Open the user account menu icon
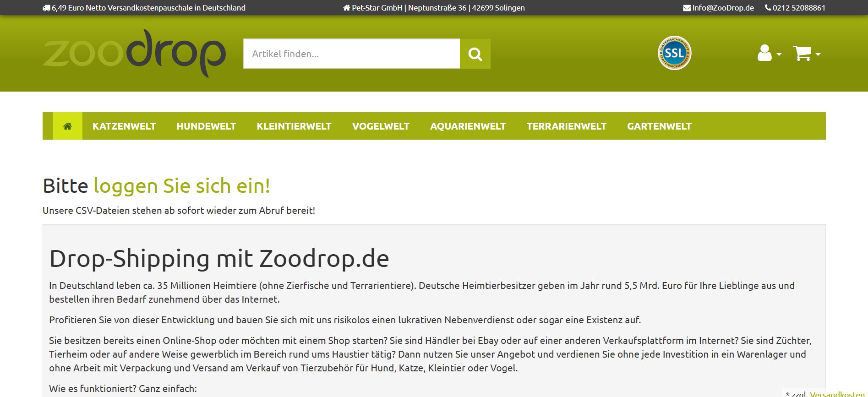The width and height of the screenshot is (868, 397). [x=769, y=53]
